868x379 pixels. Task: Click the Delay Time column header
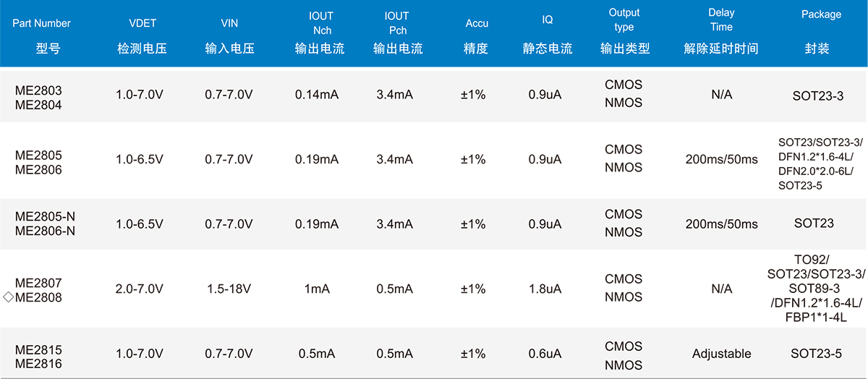point(720,33)
